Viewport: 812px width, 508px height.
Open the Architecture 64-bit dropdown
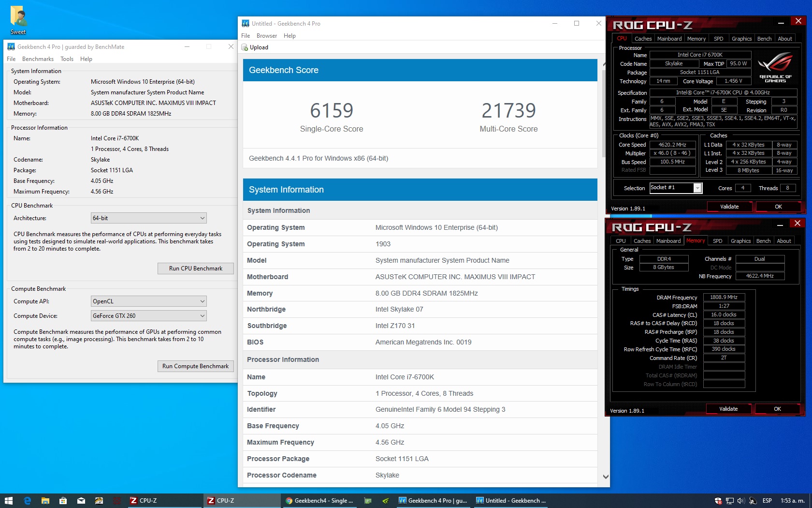pos(149,218)
